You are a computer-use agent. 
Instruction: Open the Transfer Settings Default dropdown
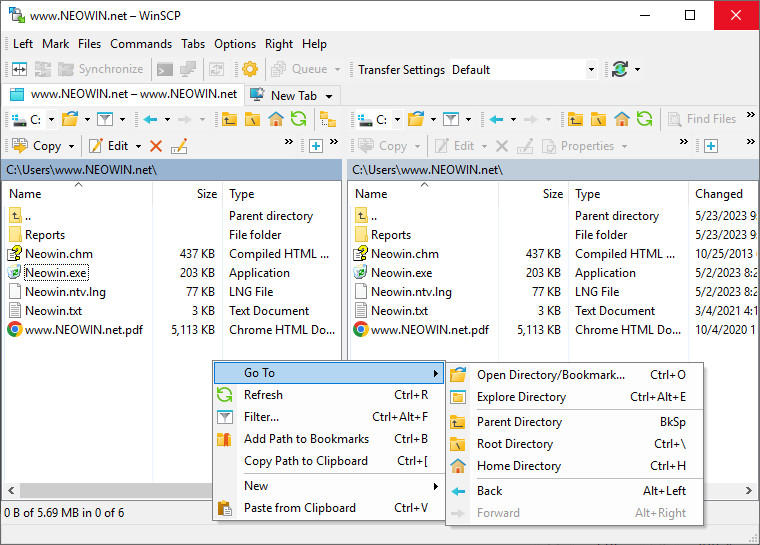point(591,69)
